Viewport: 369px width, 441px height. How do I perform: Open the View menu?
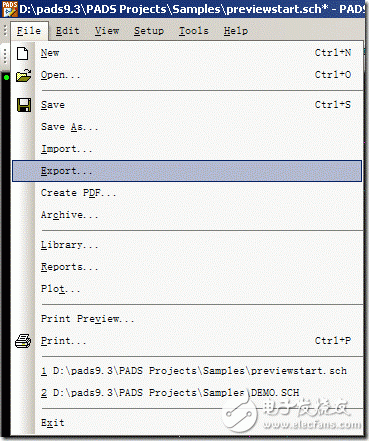pos(107,31)
